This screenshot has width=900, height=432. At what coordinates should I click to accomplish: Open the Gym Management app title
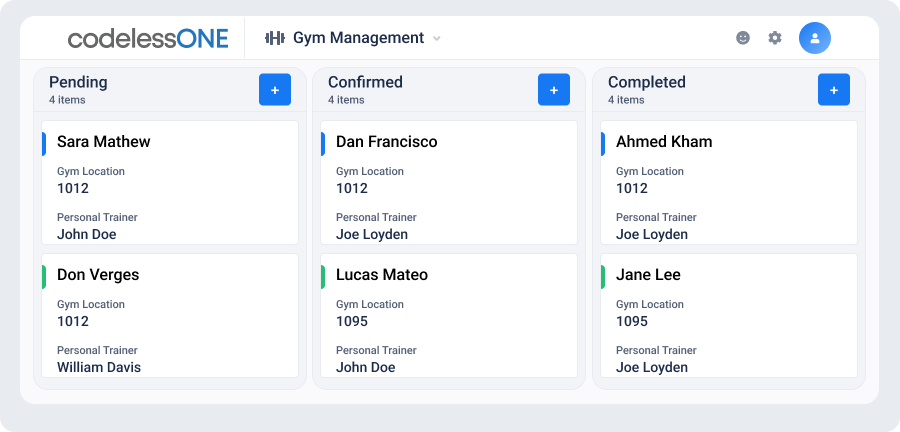point(359,38)
